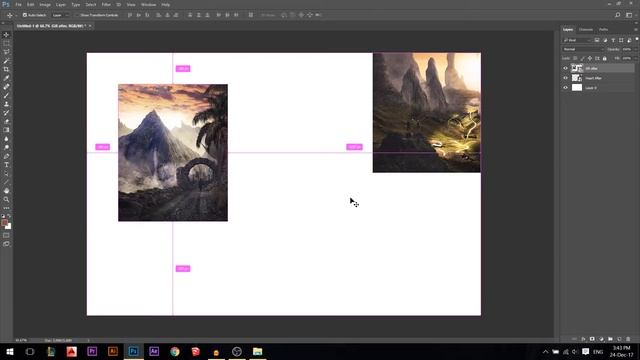The width and height of the screenshot is (640, 360).
Task: Toggle lock transparent pixels
Action: [x=575, y=58]
